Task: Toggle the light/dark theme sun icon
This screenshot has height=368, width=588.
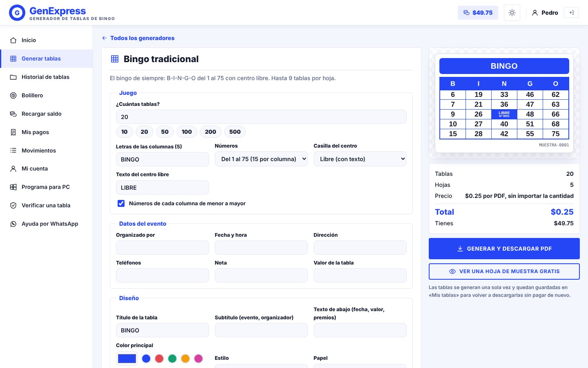Action: 512,13
